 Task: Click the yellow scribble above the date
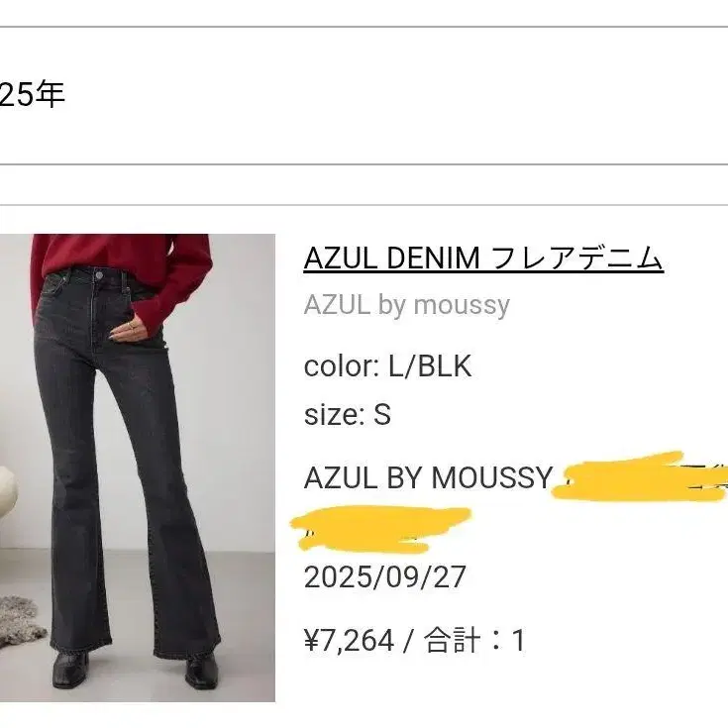380,529
